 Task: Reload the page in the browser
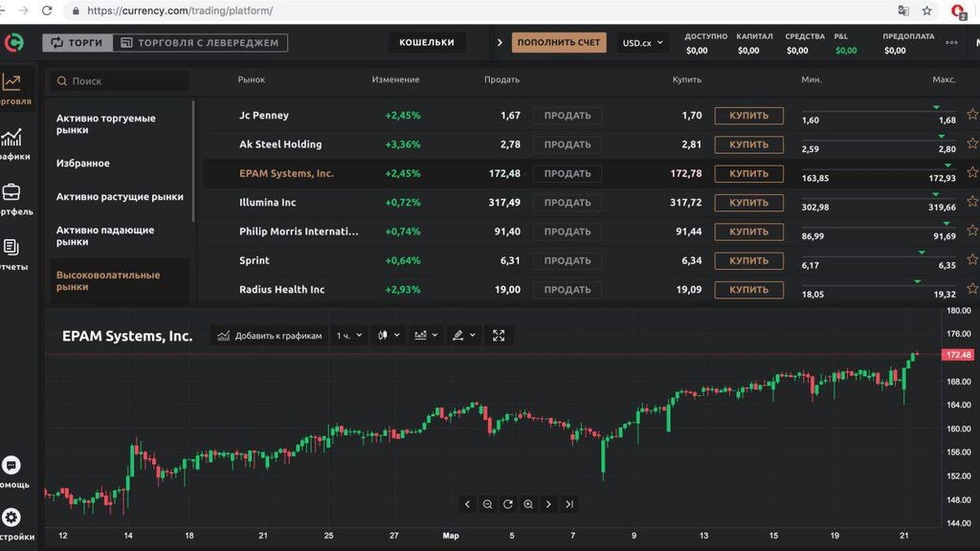point(47,11)
